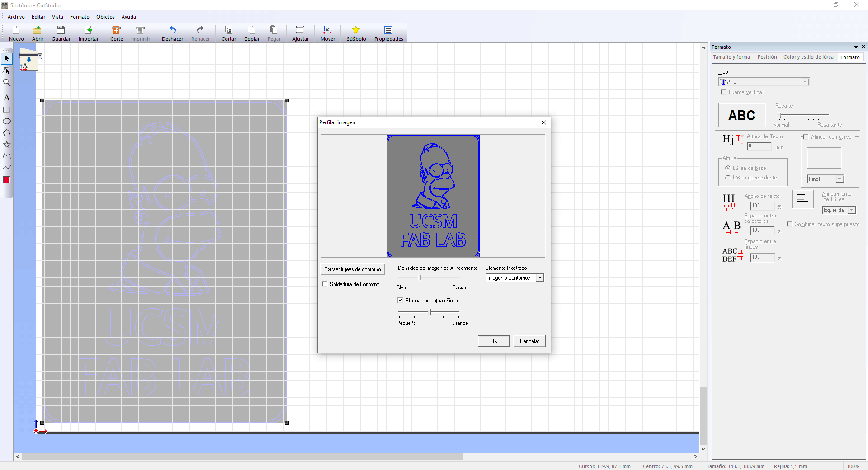This screenshot has height=470, width=868.
Task: Click the Copiar toolbar icon
Action: [x=251, y=30]
